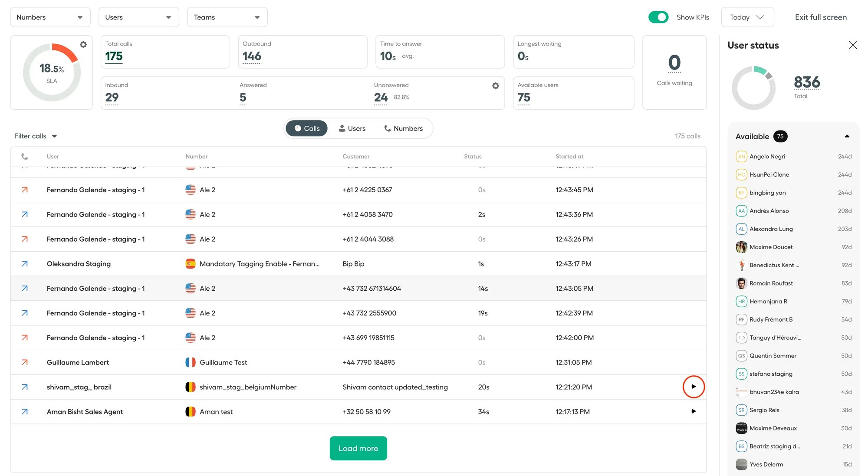Click the phone icon in the calls table header
The height and width of the screenshot is (476, 868).
coord(25,156)
